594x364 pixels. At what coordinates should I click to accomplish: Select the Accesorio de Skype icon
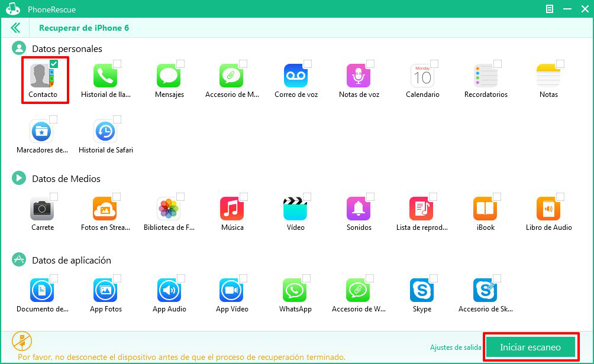(485, 290)
